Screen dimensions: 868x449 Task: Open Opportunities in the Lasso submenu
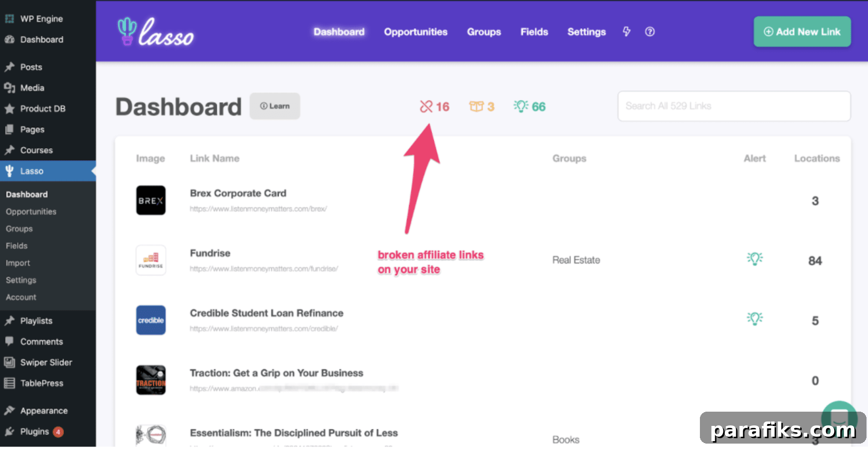(31, 212)
